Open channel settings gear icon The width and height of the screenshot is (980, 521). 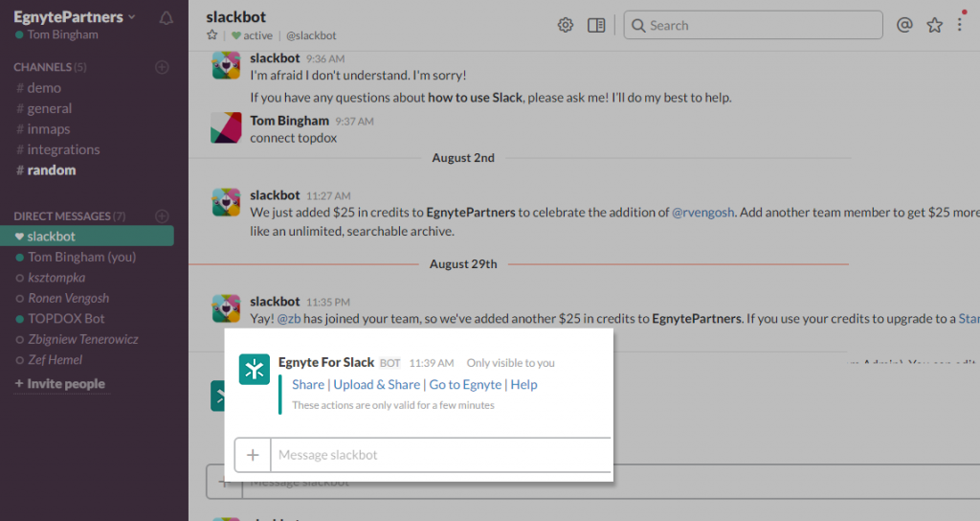(566, 26)
